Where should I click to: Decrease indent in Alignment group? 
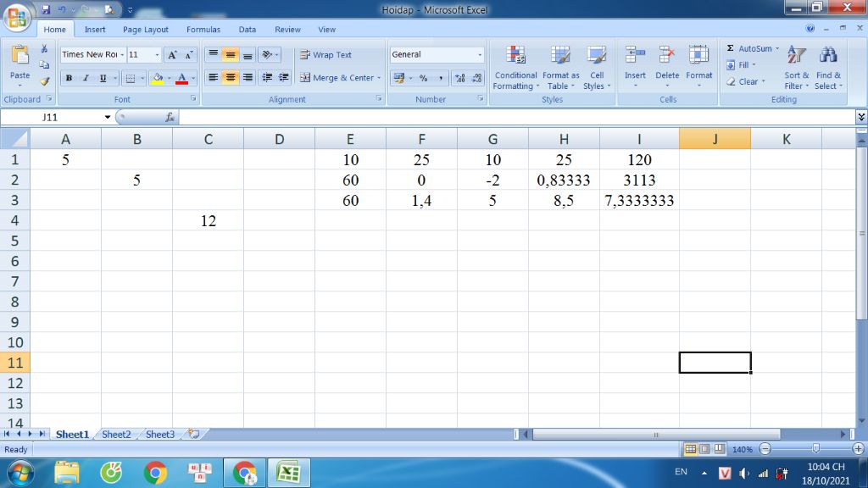(267, 77)
